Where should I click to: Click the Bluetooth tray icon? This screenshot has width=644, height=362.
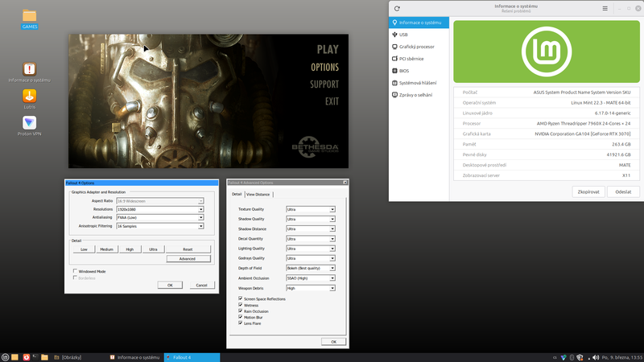pyautogui.click(x=572, y=357)
